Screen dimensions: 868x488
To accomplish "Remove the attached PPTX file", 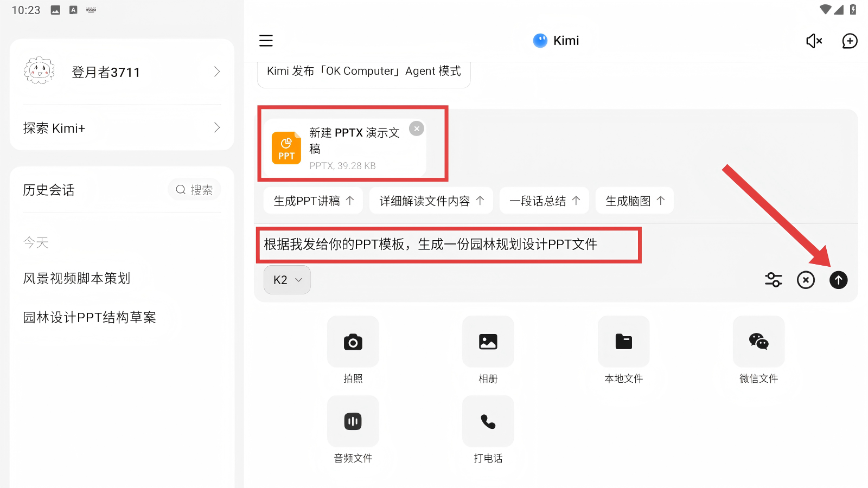I will coord(417,129).
